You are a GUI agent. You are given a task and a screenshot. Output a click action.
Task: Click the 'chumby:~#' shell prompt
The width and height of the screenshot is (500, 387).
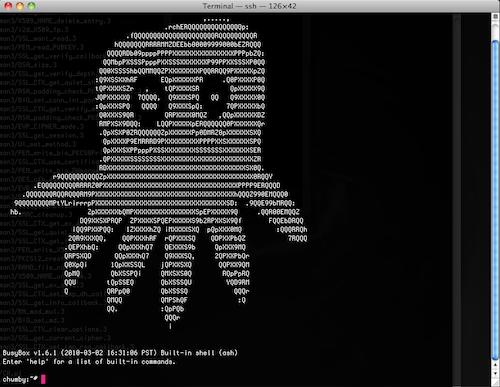click(x=20, y=379)
